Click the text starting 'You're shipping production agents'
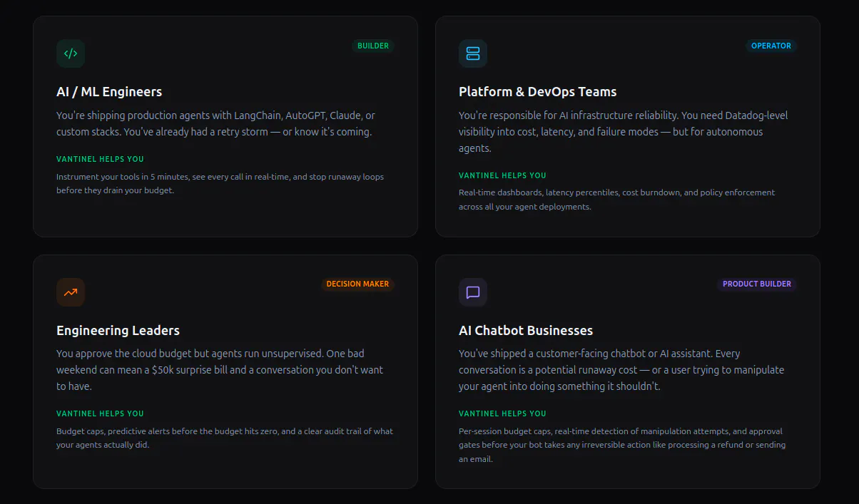 click(x=215, y=123)
